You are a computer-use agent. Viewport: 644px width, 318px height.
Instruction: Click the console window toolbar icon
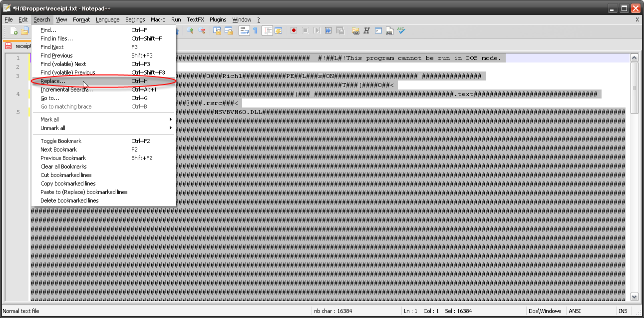pyautogui.click(x=378, y=30)
